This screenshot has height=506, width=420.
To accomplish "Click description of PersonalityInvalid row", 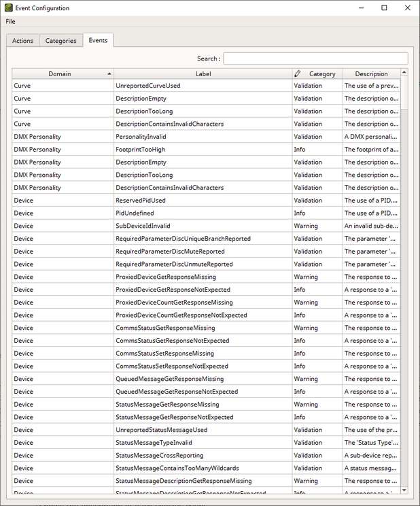I will point(371,137).
